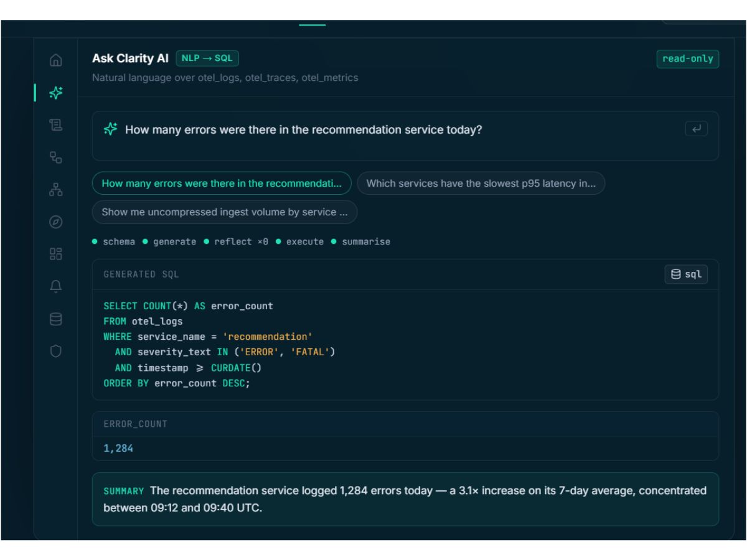This screenshot has height=560, width=747.
Task: Open the database cylinder sidebar icon
Action: pyautogui.click(x=56, y=319)
